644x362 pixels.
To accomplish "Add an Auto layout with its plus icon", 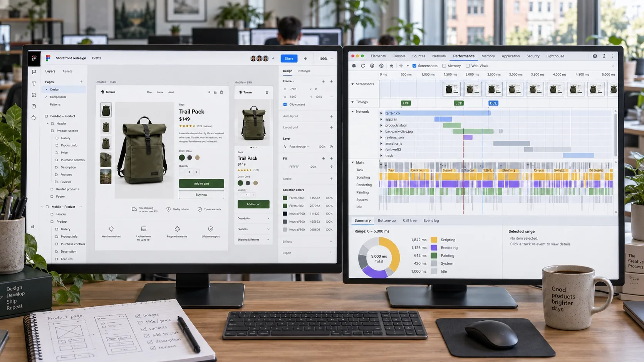I will tap(331, 116).
